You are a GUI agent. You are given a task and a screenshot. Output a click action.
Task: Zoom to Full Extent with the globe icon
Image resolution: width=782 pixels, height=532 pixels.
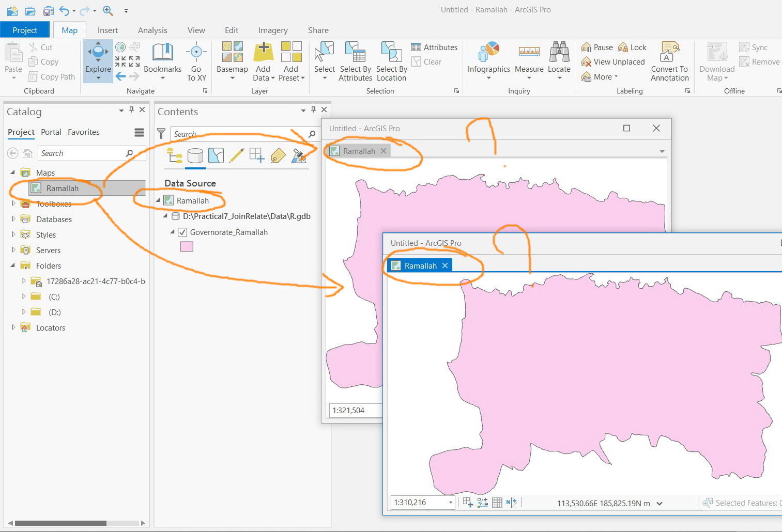point(120,47)
